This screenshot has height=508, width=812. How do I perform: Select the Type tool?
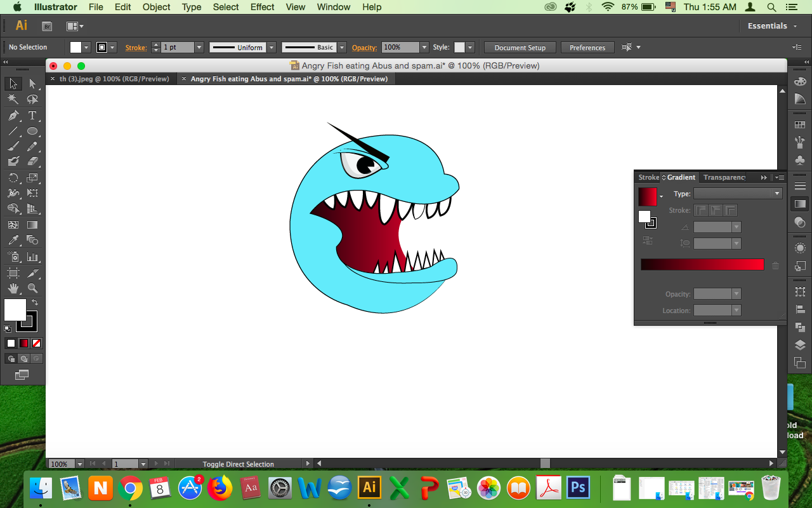[x=32, y=116]
